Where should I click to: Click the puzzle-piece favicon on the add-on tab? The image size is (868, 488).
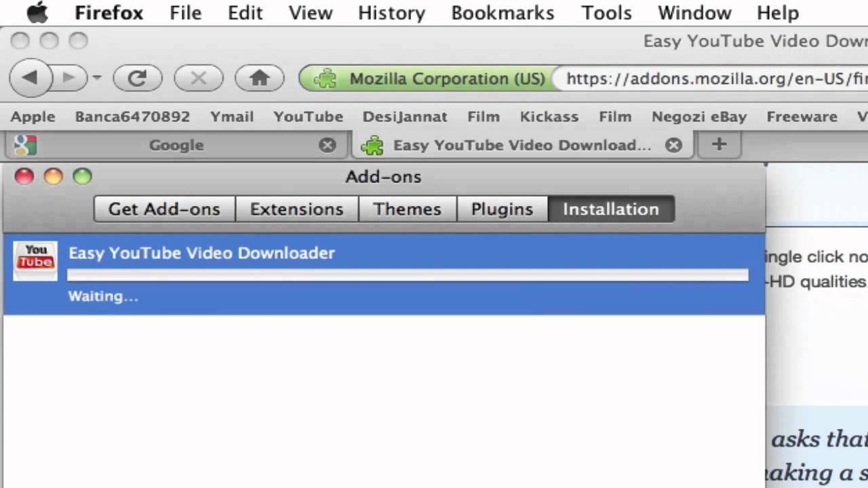coord(372,145)
